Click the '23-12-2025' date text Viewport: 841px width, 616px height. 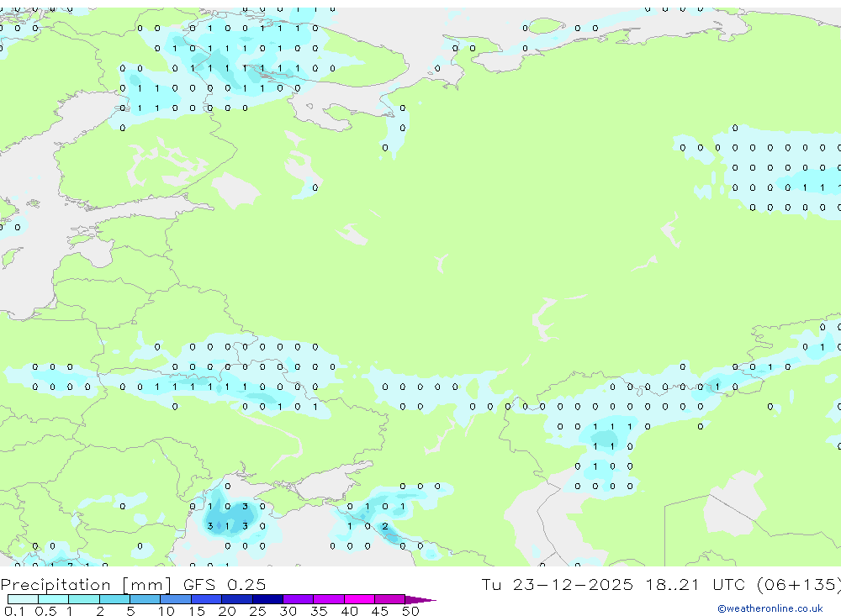(572, 584)
